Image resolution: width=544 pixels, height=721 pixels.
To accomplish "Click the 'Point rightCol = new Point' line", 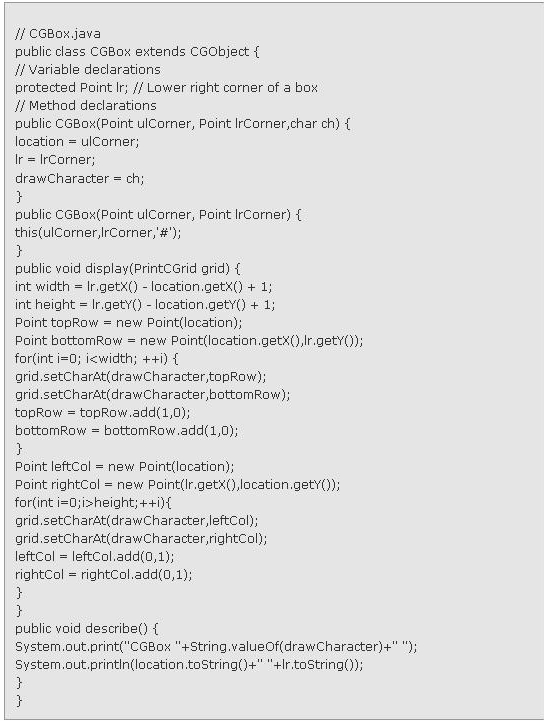I will tap(178, 485).
